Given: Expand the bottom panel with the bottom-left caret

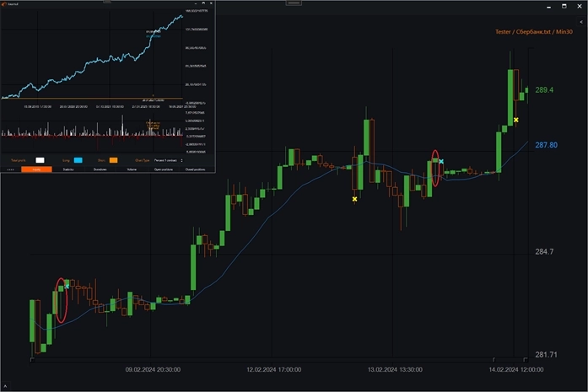Looking at the screenshot, I should click(5, 386).
